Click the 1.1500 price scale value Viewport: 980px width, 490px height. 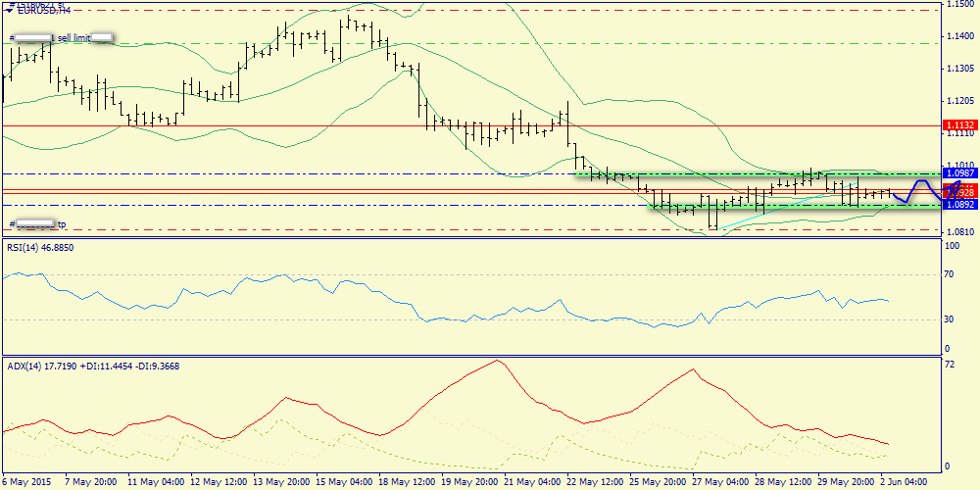pyautogui.click(x=960, y=4)
